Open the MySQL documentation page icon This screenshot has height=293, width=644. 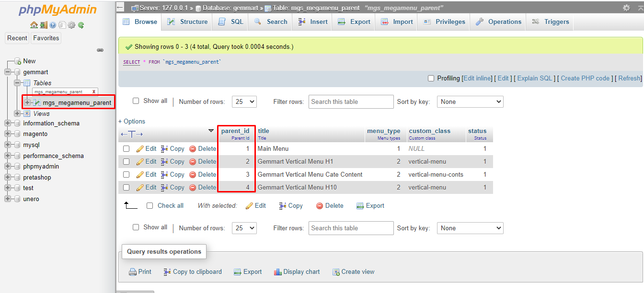(x=62, y=25)
